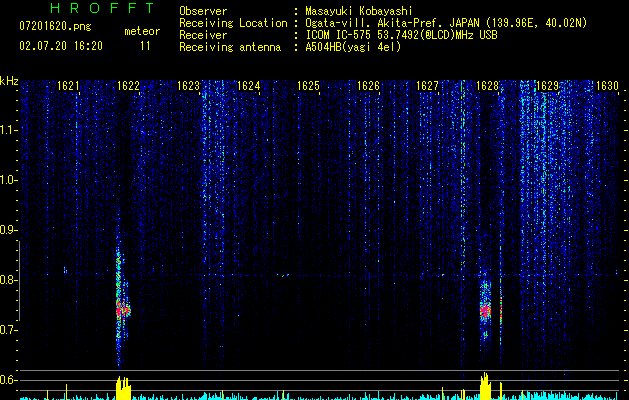The image size is (629, 400).
Task: Click the red meteor echo near 1628
Action: click(x=485, y=310)
